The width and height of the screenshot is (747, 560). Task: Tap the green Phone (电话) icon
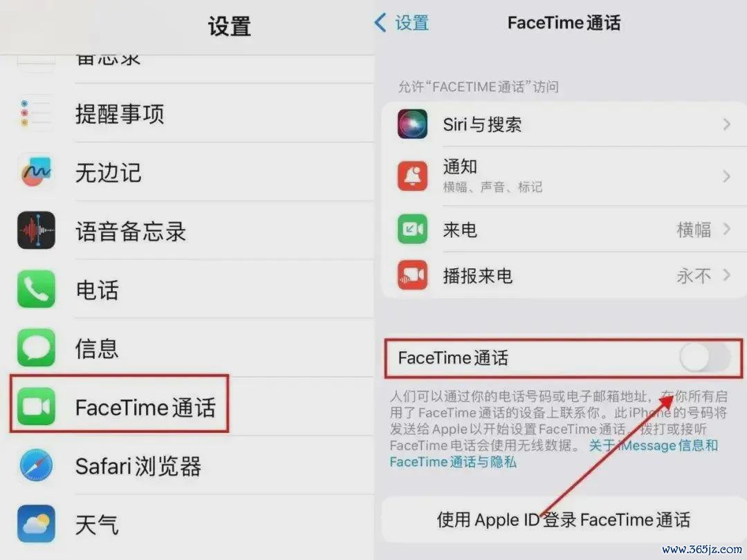coord(36,289)
